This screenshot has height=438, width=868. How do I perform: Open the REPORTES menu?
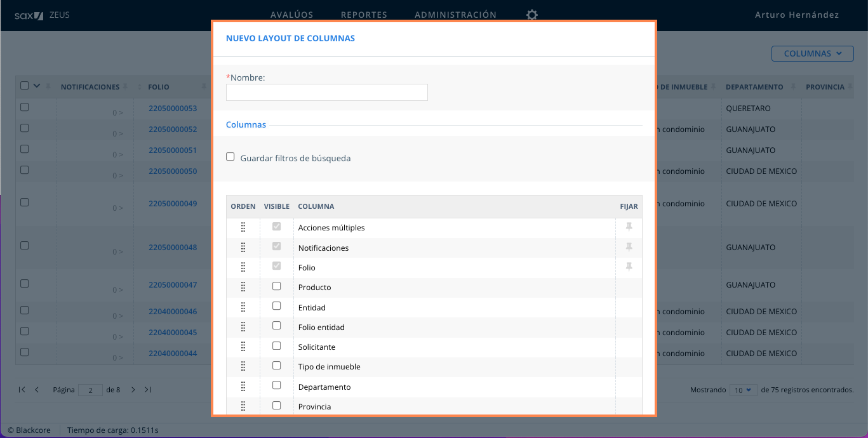(x=364, y=15)
